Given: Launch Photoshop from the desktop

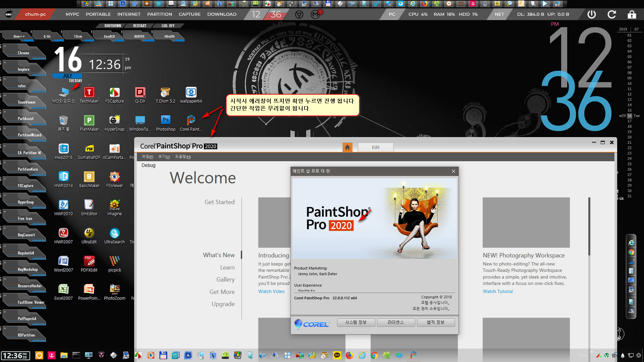Looking at the screenshot, I should 165,123.
